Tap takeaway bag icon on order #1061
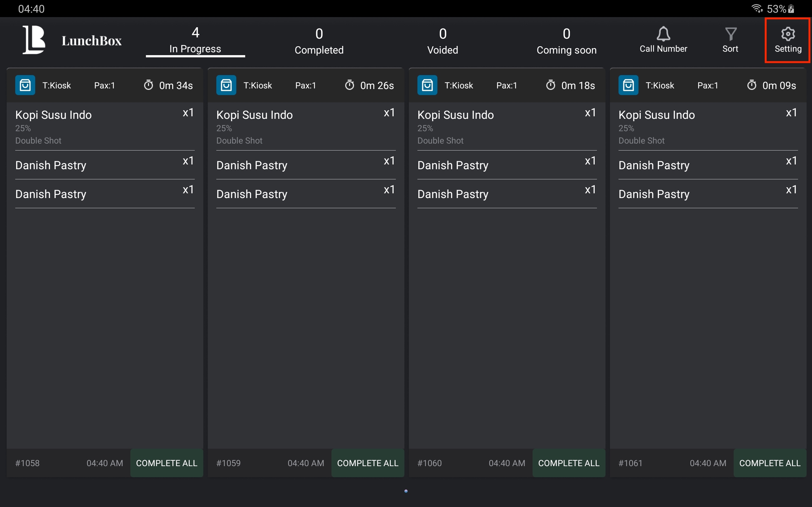Screen dimensions: 812x507 tap(628, 85)
